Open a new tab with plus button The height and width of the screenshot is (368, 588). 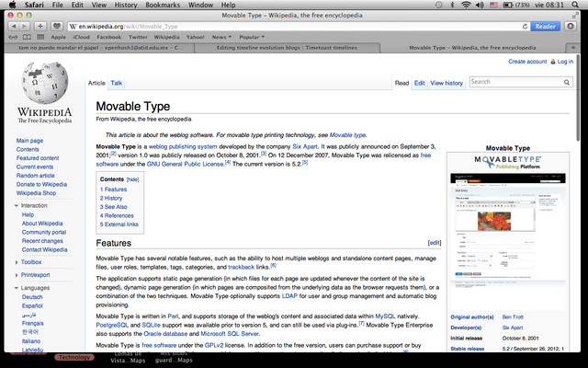572,48
